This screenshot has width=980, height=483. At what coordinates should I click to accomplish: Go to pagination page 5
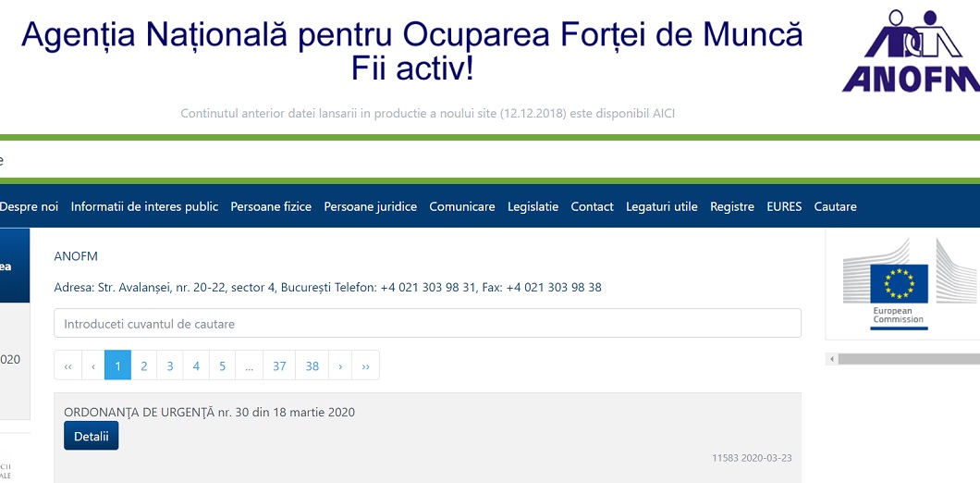click(x=223, y=365)
